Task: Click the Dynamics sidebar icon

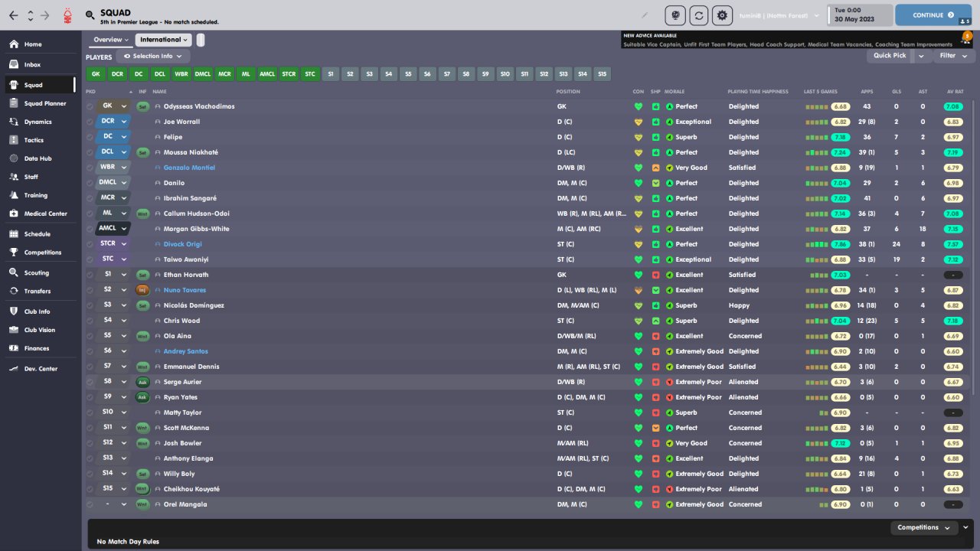Action: click(14, 122)
